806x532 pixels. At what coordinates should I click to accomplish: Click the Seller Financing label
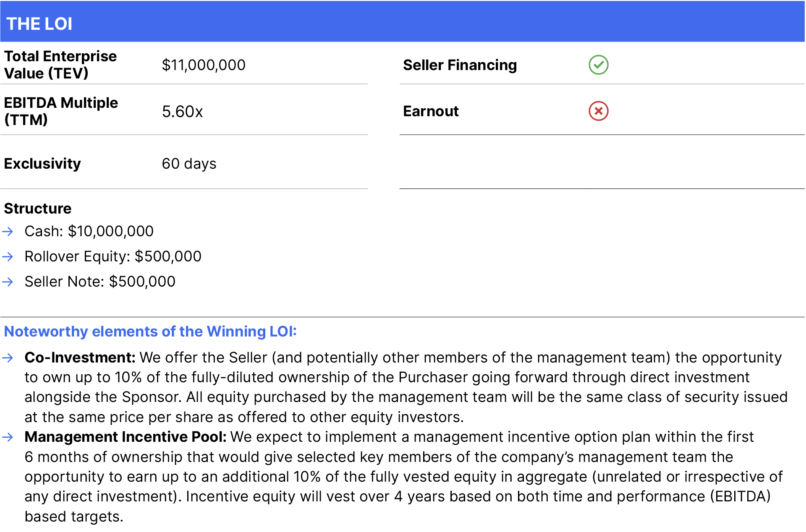pyautogui.click(x=460, y=65)
